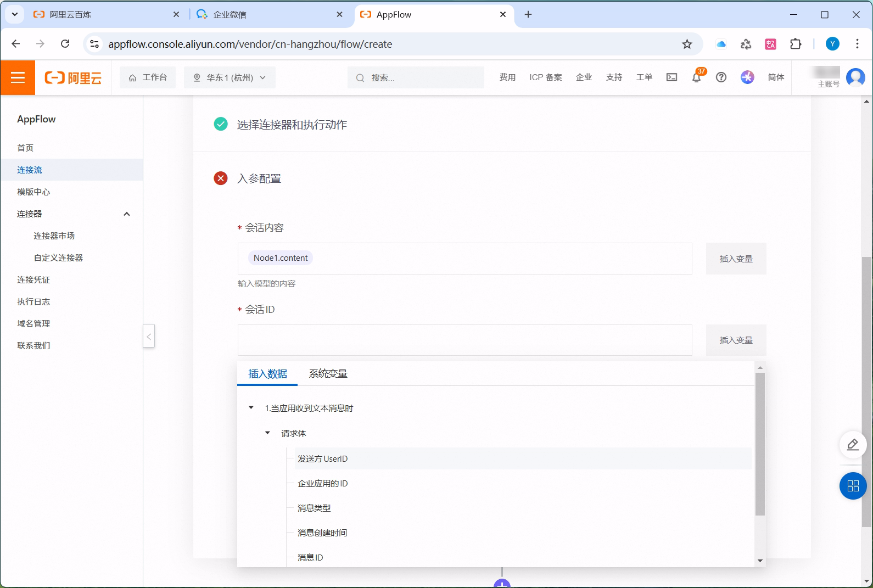
Task: Switch to the 系统变量 tab
Action: 328,374
